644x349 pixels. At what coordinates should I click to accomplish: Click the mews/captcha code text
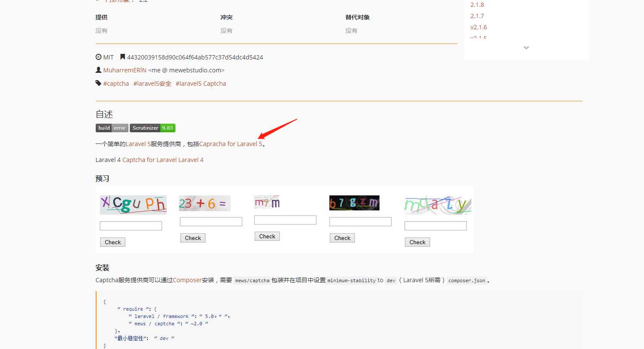click(252, 280)
